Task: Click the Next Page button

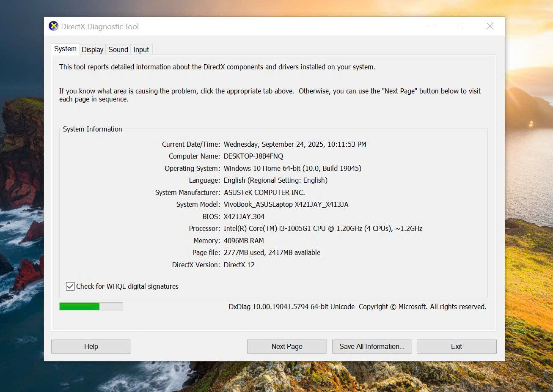Action: tap(287, 346)
